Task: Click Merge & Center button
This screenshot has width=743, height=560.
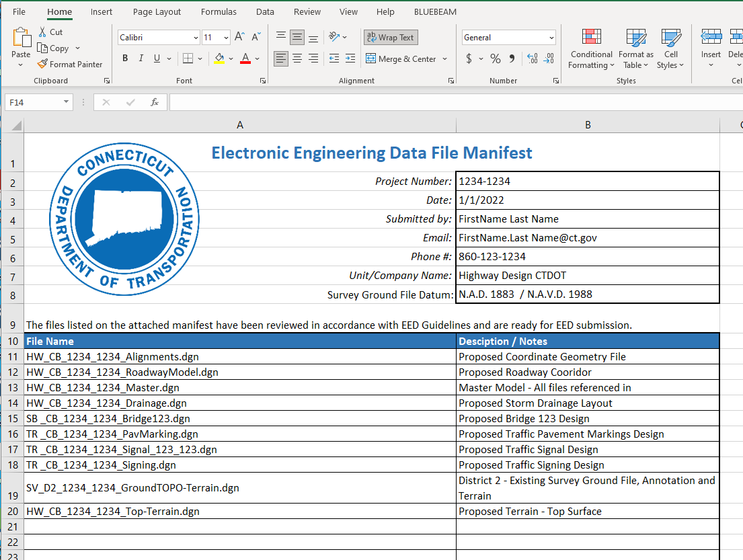Action: coord(401,58)
